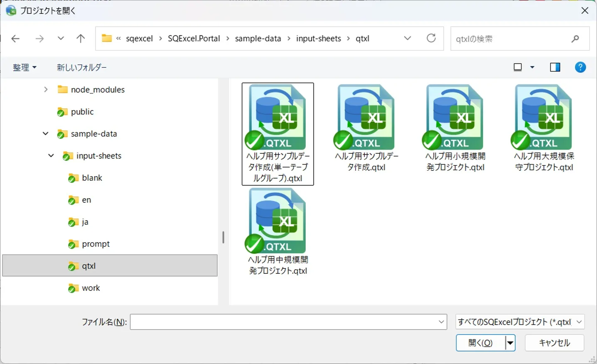Viewport: 597px width, 364px height.
Task: Open recent locations dropdown arrow
Action: pyautogui.click(x=61, y=38)
